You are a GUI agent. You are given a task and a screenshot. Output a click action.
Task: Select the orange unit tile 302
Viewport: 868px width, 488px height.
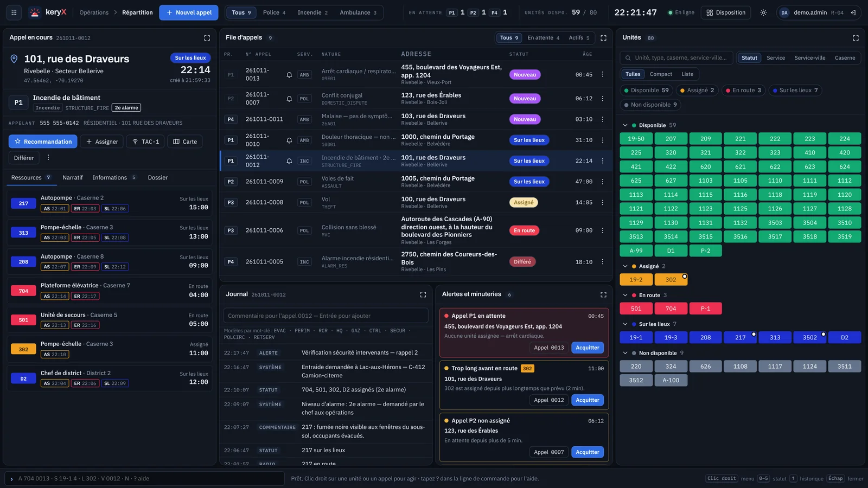[671, 280]
